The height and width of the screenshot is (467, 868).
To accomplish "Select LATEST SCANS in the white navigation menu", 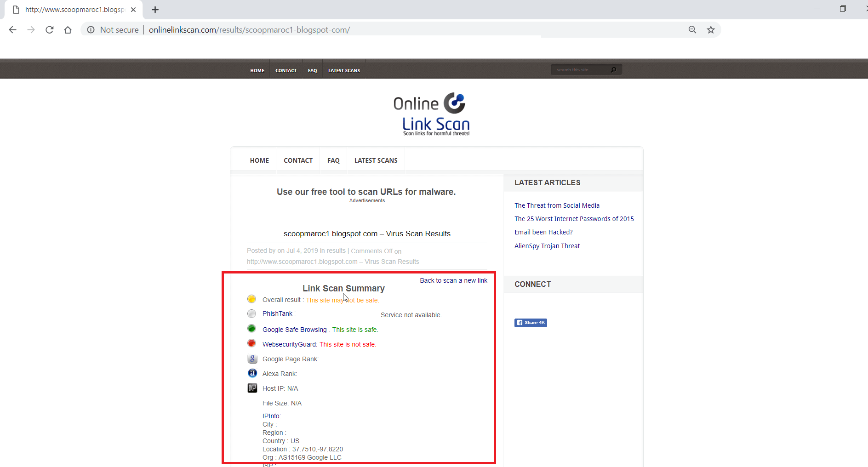I will coord(376,160).
